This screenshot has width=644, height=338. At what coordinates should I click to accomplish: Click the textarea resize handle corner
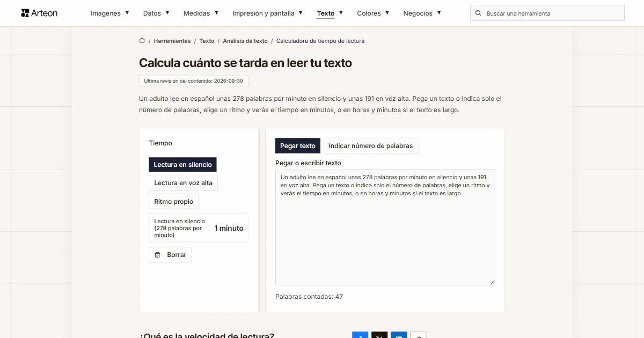coord(492,282)
